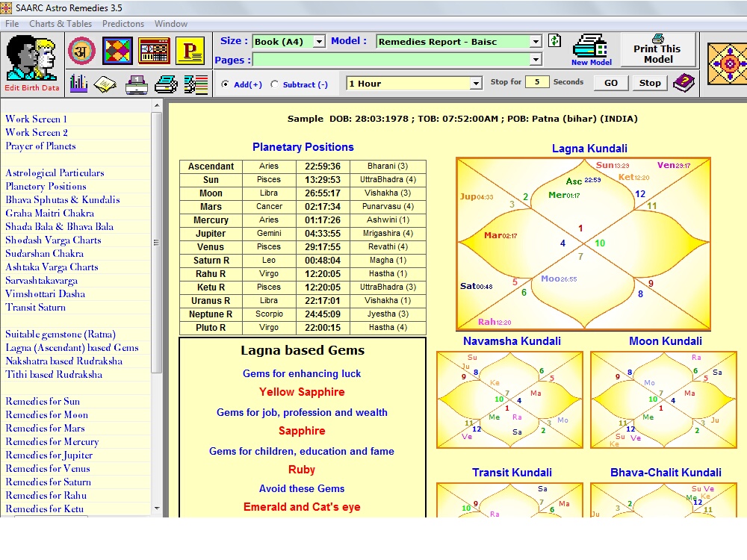Open the Window menu

pos(170,24)
